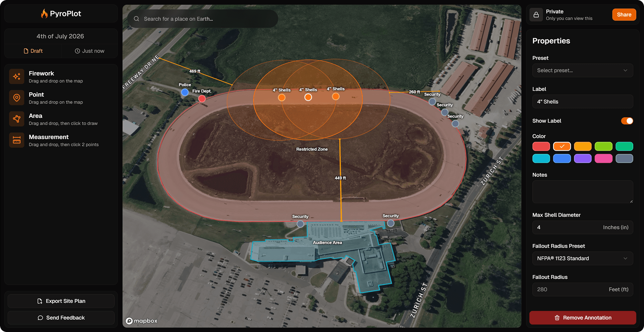This screenshot has width=644, height=332.
Task: Click the private lock icon near Share
Action: pyautogui.click(x=536, y=14)
